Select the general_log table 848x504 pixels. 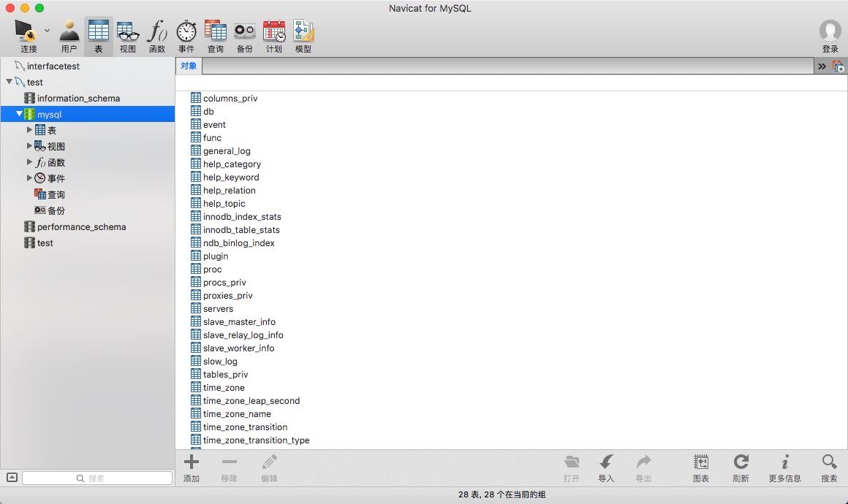click(x=227, y=150)
